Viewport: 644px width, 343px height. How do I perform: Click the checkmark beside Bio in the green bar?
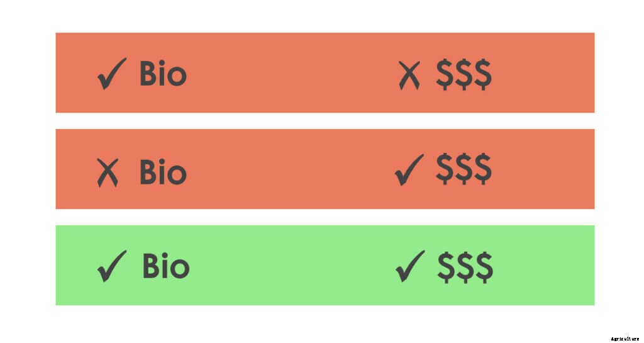click(112, 266)
